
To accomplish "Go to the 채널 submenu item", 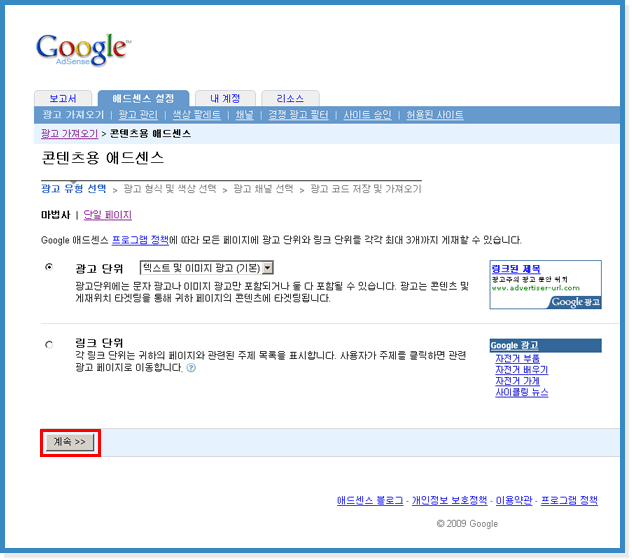I will 244,115.
